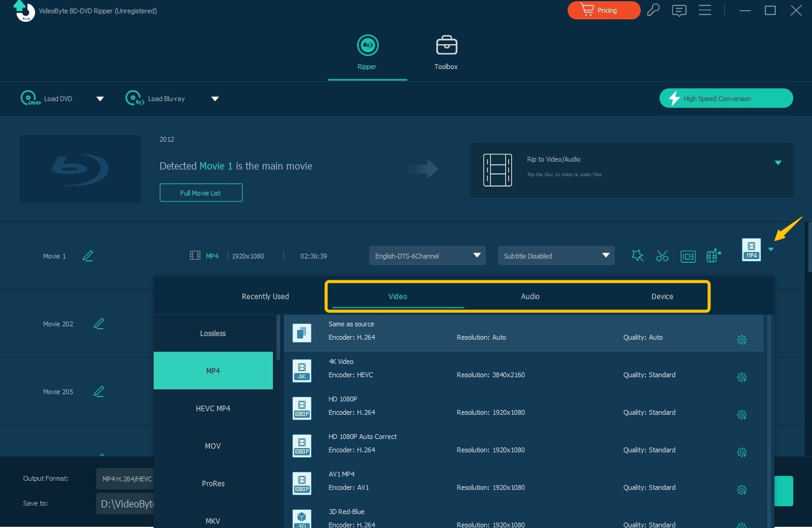Click the pencil edit icon beside Movie 202

pos(99,323)
